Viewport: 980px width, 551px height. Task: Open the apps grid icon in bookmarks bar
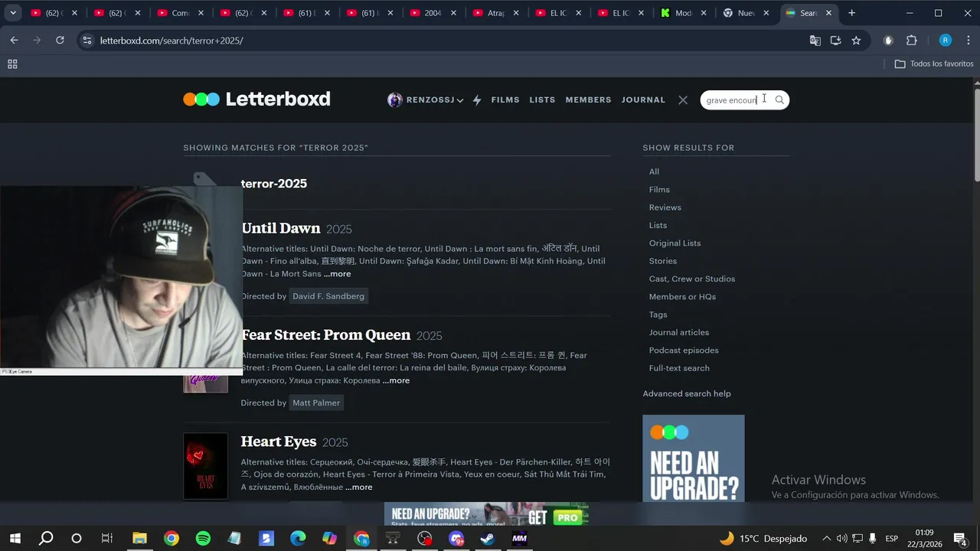(x=12, y=64)
